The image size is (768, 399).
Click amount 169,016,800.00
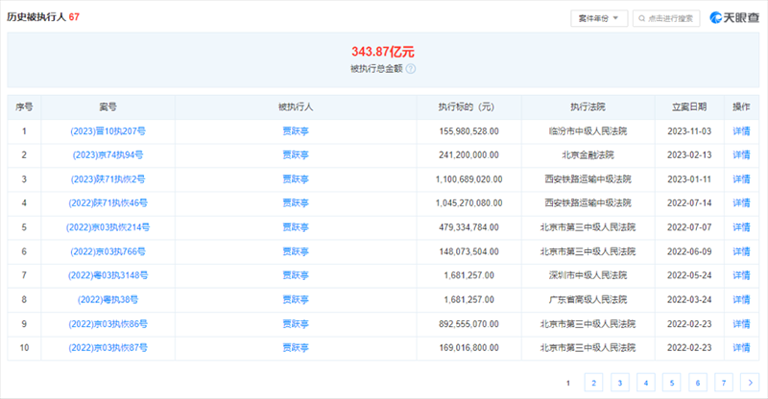(x=469, y=348)
